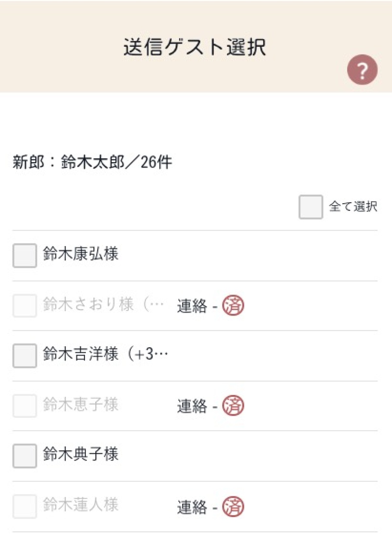Tick the checkbox for 鈴木康弘様

[x=24, y=255]
